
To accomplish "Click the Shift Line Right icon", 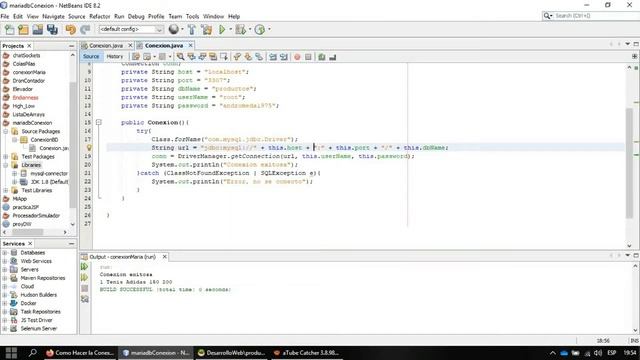I will click(284, 57).
